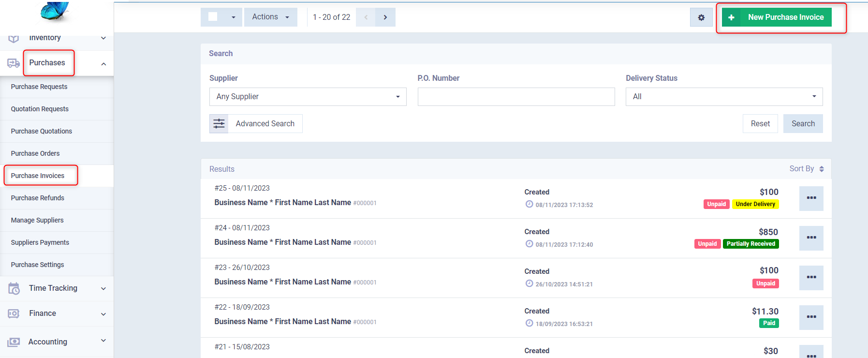Open the Any Supplier dropdown
This screenshot has height=358, width=868.
(x=308, y=97)
